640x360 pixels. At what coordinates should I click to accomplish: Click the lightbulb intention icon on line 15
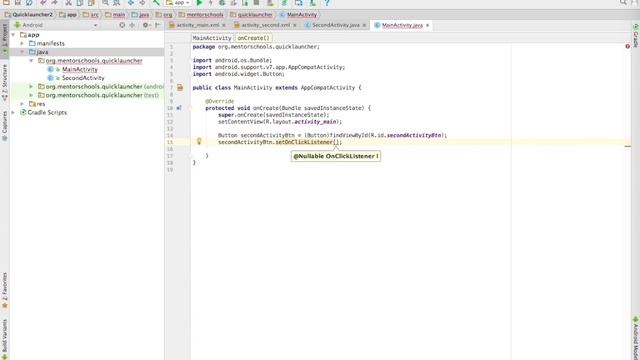(x=199, y=141)
